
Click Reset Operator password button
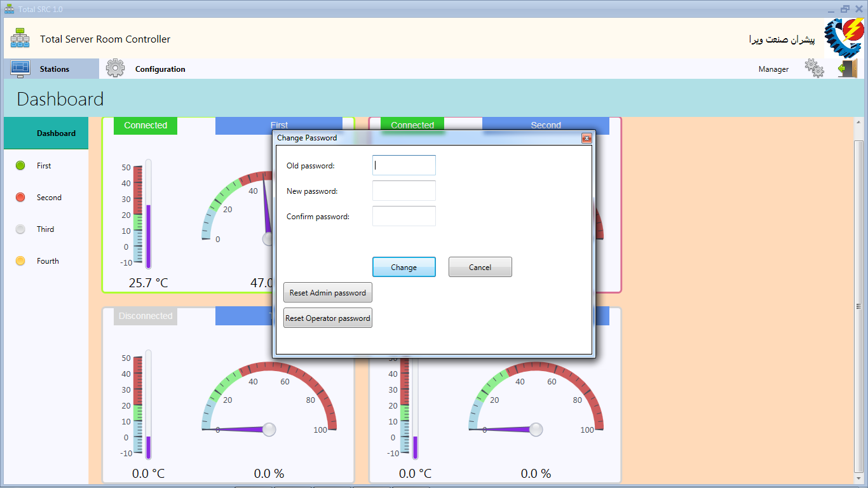click(x=328, y=318)
